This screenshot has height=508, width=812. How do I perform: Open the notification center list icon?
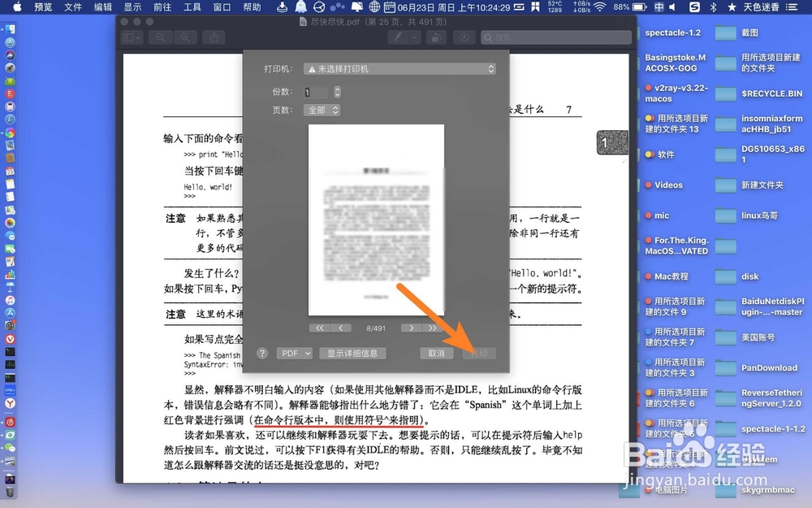[x=791, y=7]
